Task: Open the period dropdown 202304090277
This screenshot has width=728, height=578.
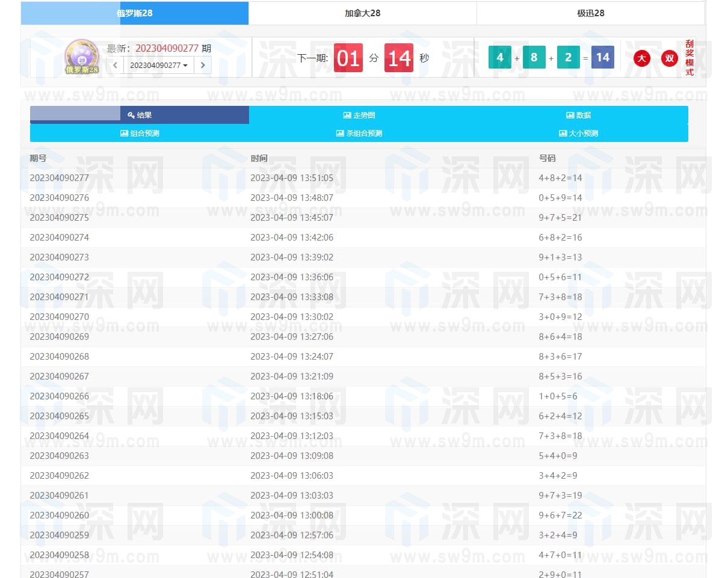Action: pos(159,65)
